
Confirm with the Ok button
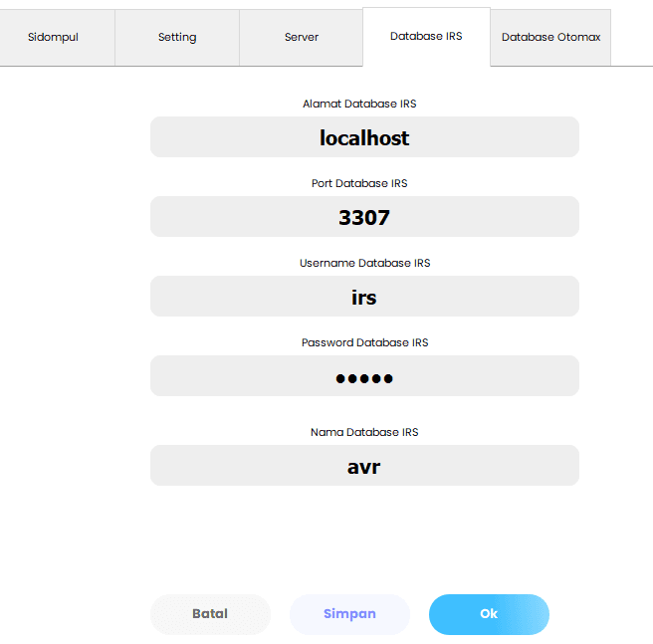tap(489, 614)
